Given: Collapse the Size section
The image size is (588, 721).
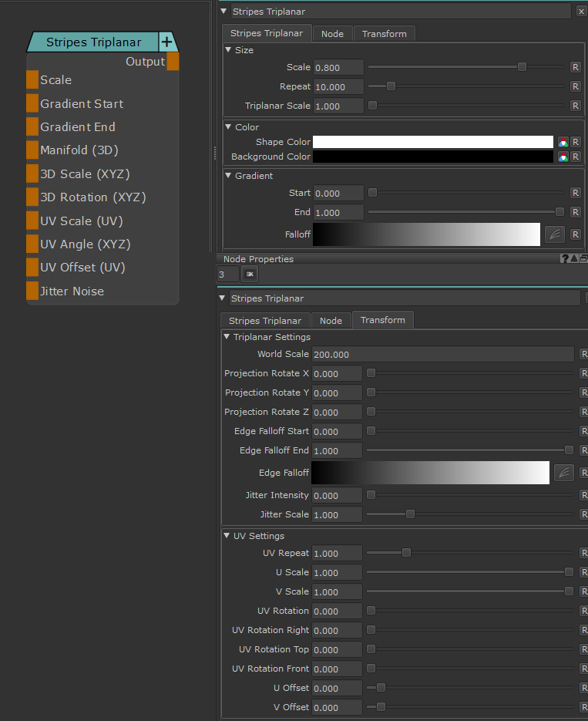Looking at the screenshot, I should coord(228,50).
